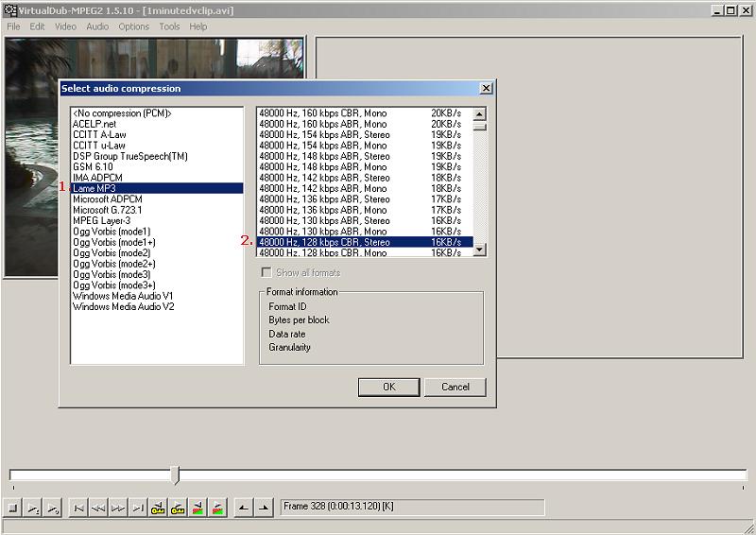Select 48000 Hz, 136 kbps ABR, Stereo

[x=365, y=199]
